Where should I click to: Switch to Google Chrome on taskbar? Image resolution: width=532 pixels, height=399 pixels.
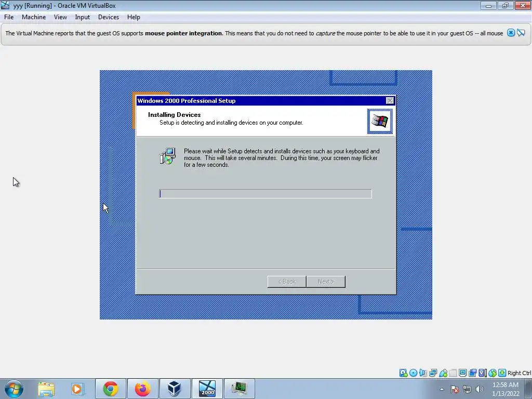[x=111, y=389]
